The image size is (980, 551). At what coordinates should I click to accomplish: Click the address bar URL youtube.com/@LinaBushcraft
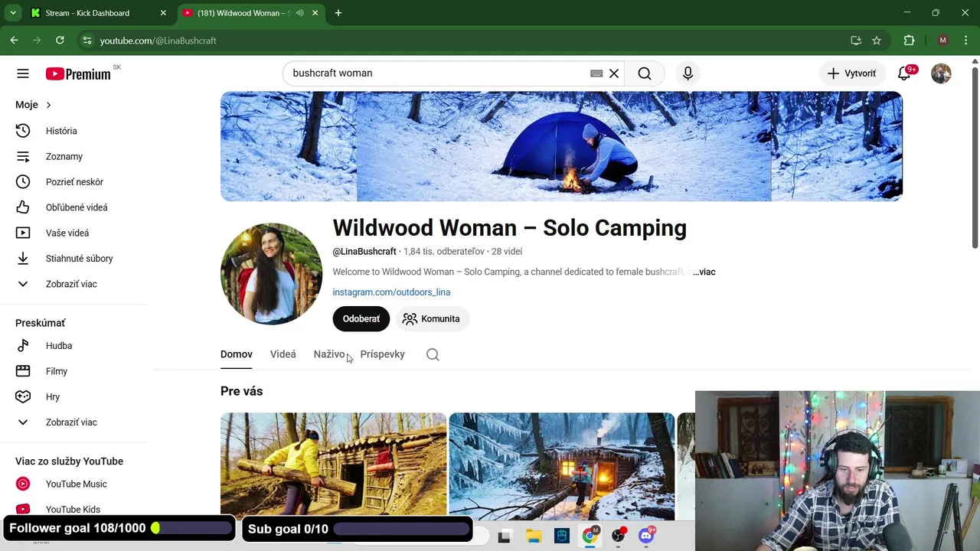(158, 41)
